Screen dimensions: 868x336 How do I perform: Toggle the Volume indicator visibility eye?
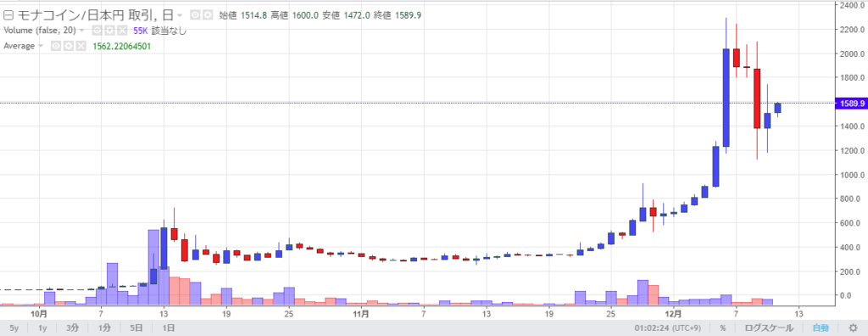coord(97,31)
